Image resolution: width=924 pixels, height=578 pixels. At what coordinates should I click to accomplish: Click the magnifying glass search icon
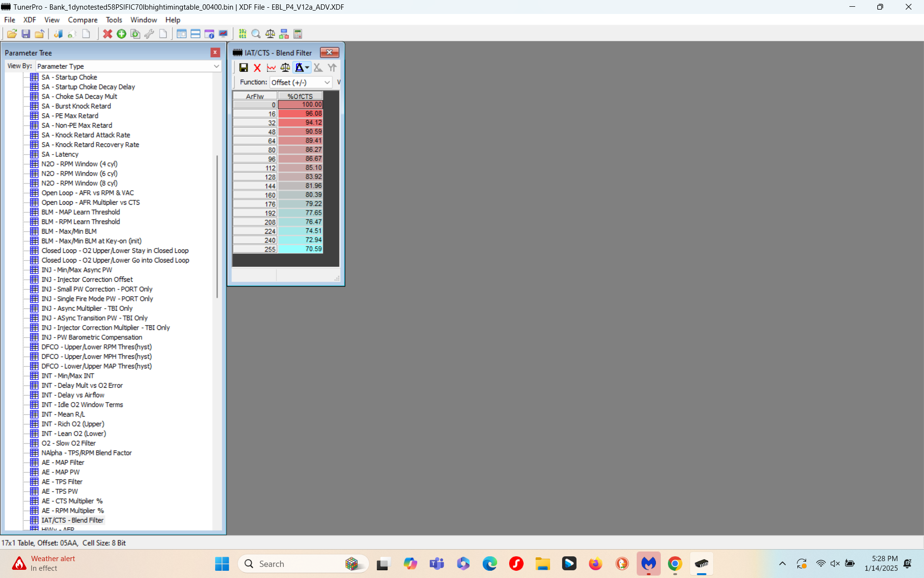click(256, 34)
